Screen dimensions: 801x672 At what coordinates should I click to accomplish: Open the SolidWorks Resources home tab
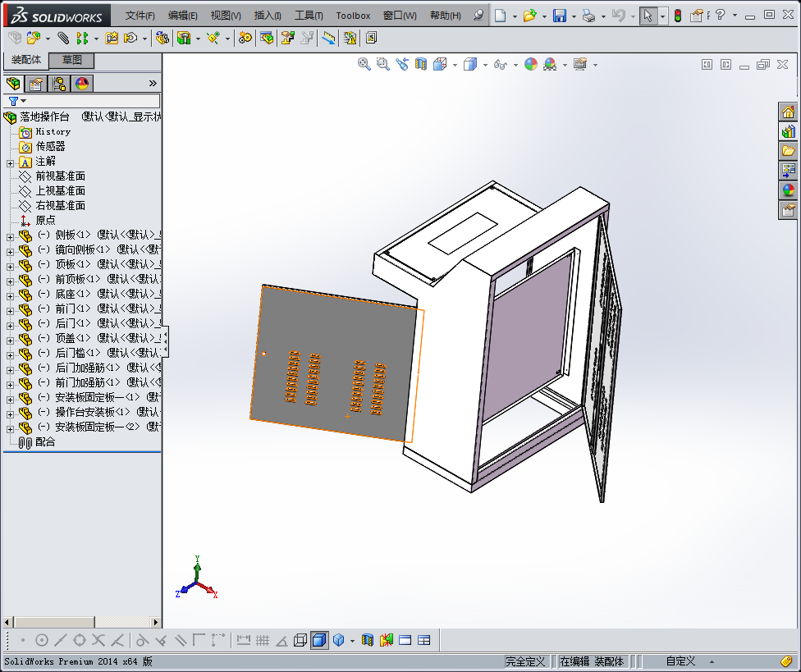(x=788, y=112)
